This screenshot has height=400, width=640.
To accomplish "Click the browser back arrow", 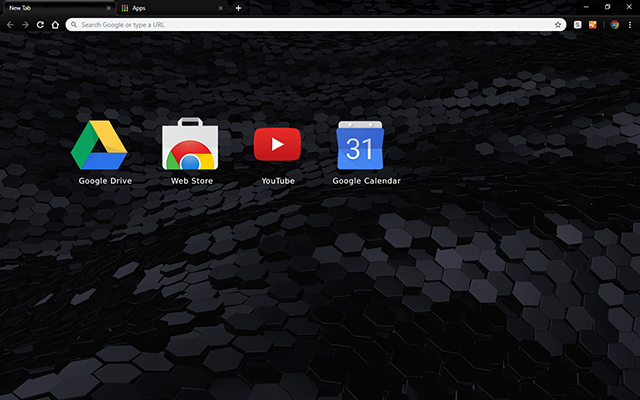I will 10,24.
